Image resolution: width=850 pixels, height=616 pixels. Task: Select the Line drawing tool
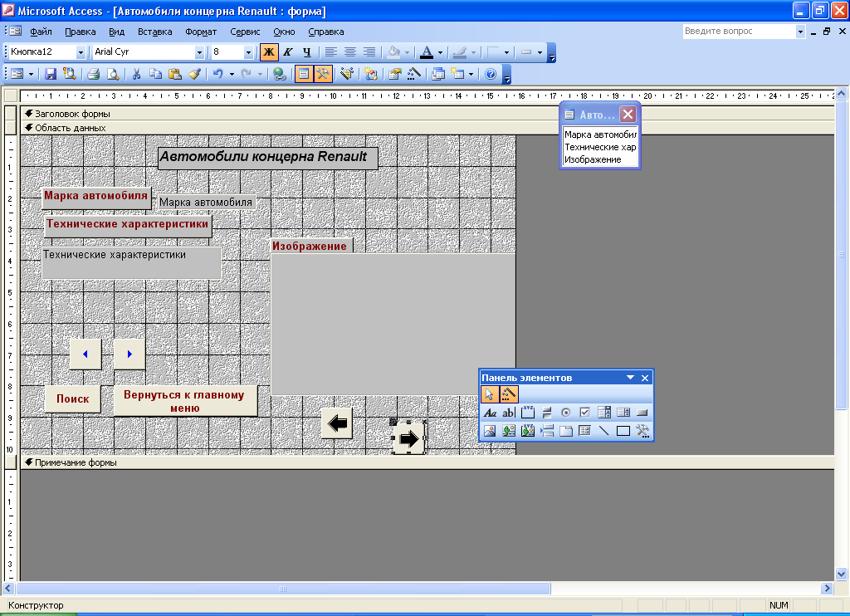pos(604,431)
